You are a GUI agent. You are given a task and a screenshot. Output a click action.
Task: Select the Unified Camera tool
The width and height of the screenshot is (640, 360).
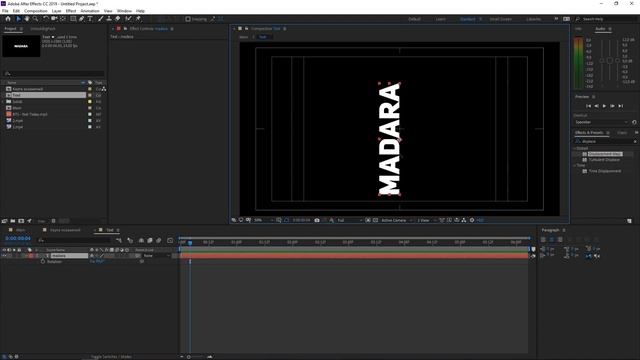click(54, 19)
